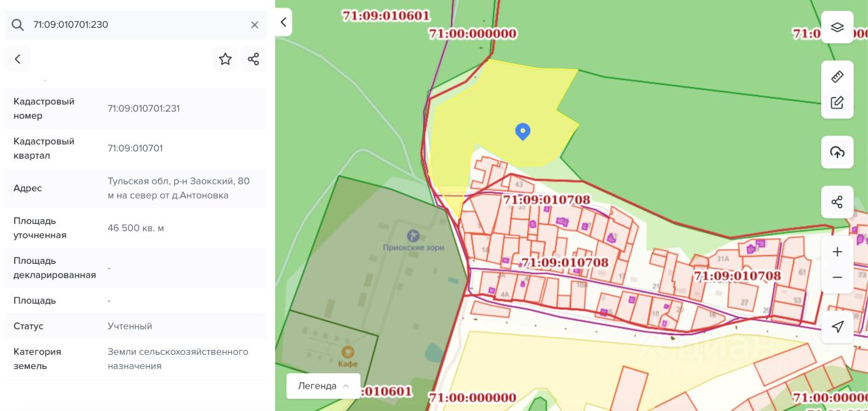Add parcel to favorites with star
This screenshot has width=868, height=411.
[x=225, y=59]
